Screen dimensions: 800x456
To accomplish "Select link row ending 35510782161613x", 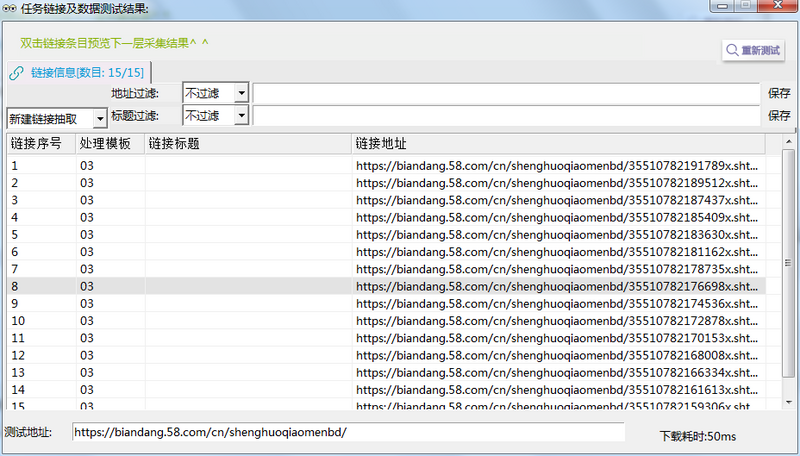I will tap(386, 390).
